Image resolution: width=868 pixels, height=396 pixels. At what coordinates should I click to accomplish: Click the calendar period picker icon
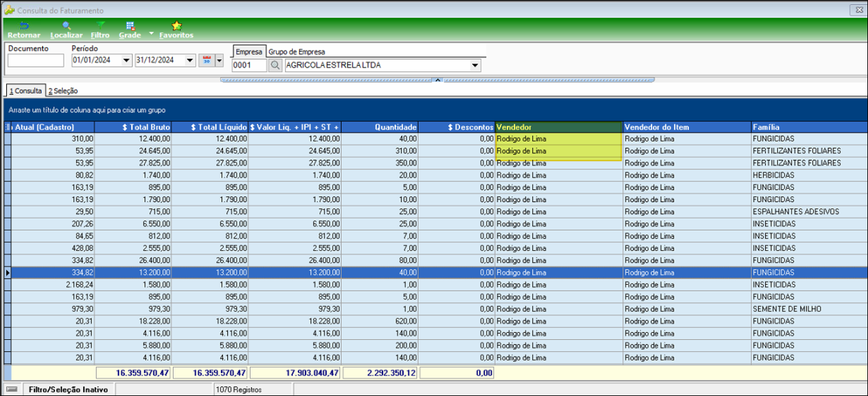[206, 61]
